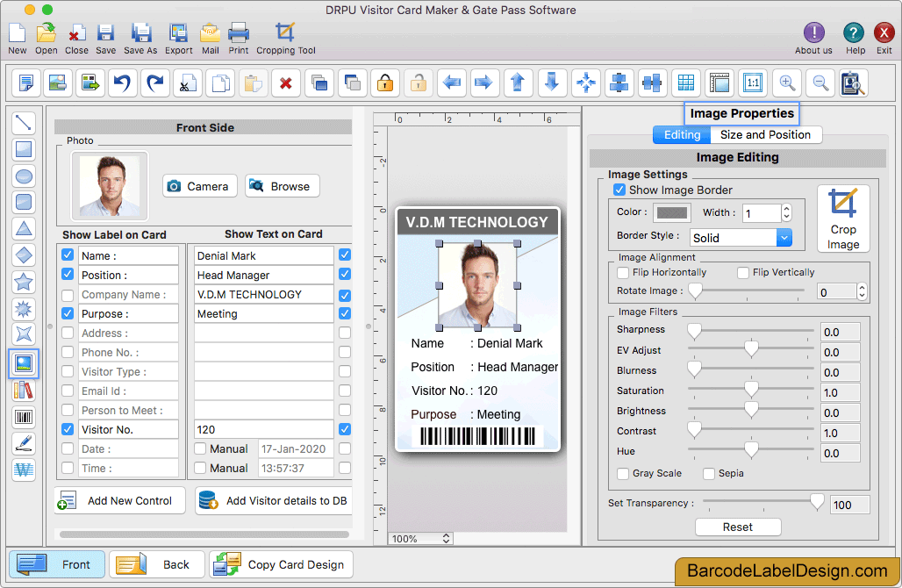Click the Visitor No. field '120'

(263, 429)
